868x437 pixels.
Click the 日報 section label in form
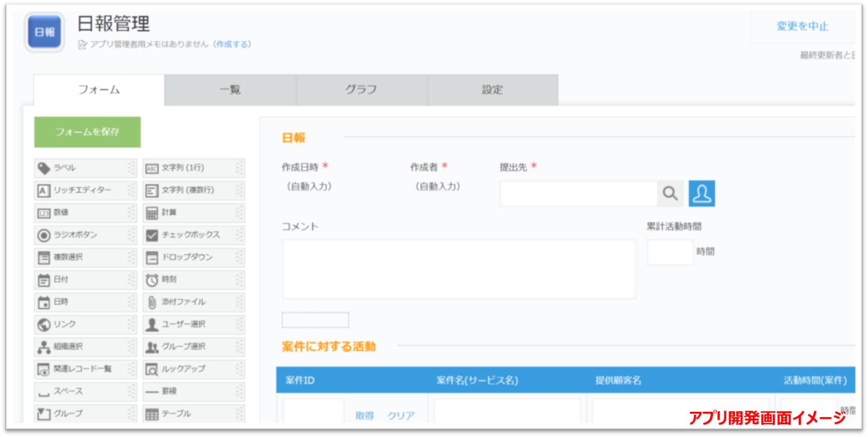click(x=294, y=138)
